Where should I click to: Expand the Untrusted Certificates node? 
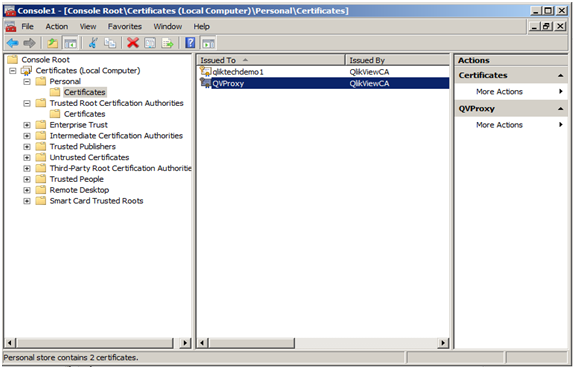point(27,158)
